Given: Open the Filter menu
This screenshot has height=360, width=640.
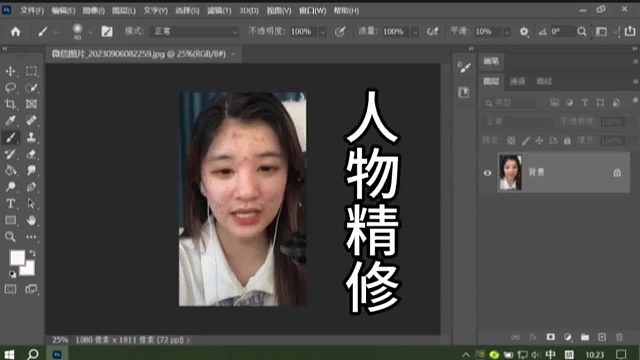Looking at the screenshot, I should [219, 11].
